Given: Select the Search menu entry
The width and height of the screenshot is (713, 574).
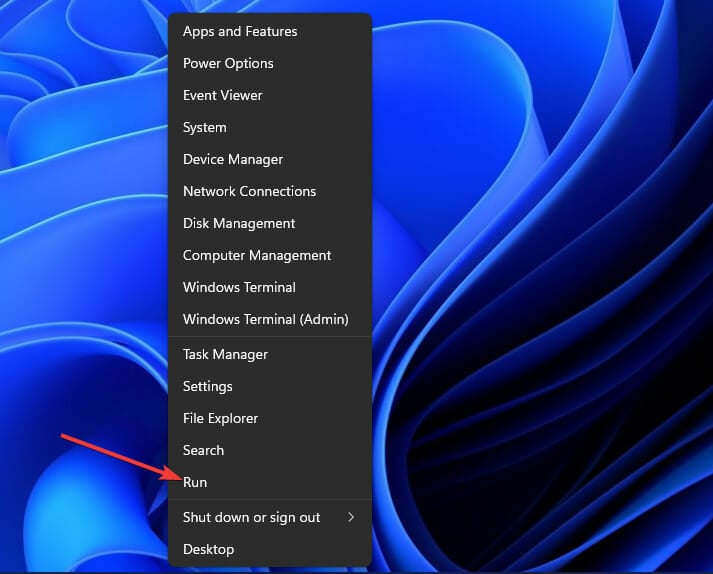Looking at the screenshot, I should pyautogui.click(x=203, y=450).
